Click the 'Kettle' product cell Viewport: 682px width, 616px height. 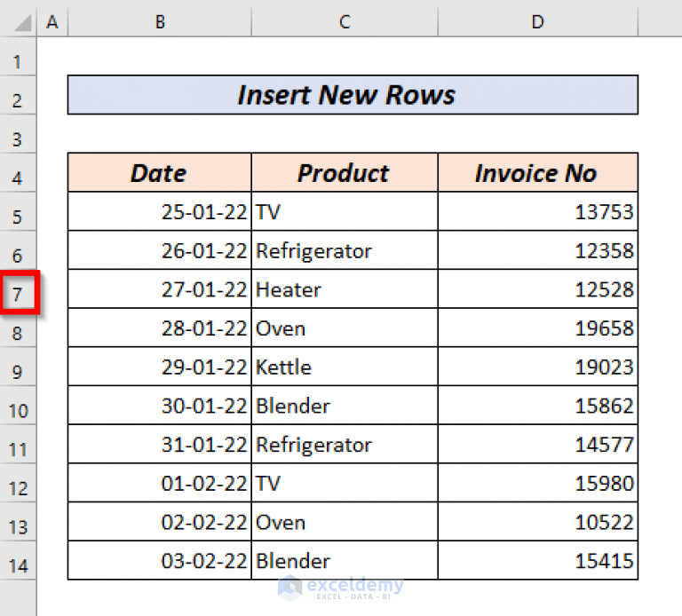[x=345, y=367]
